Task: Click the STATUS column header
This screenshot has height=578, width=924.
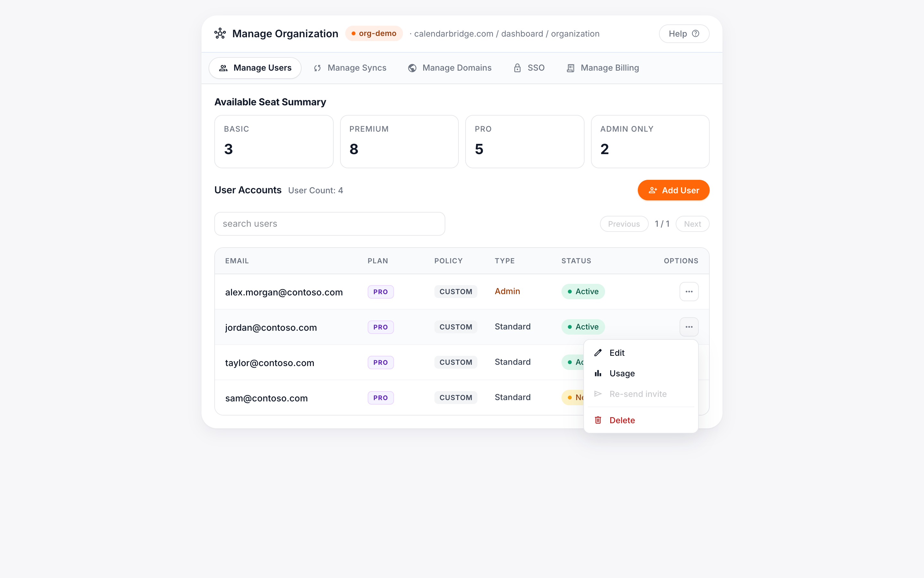Action: point(576,261)
